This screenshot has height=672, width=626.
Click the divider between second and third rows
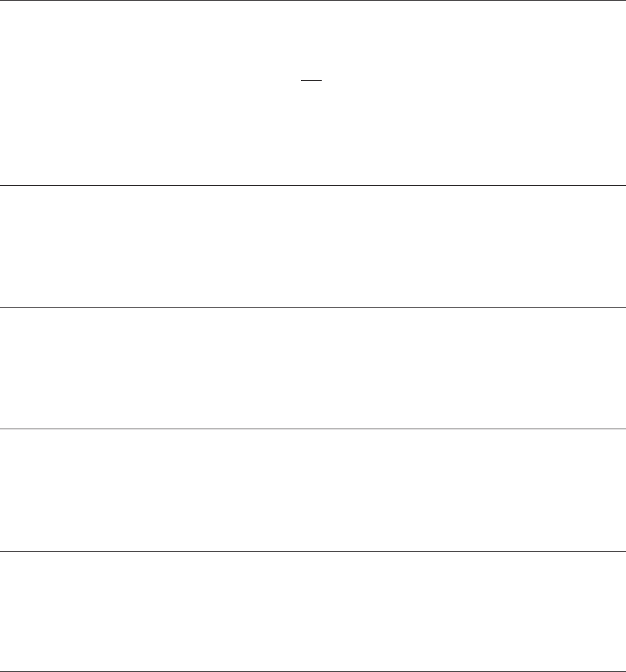313,308
